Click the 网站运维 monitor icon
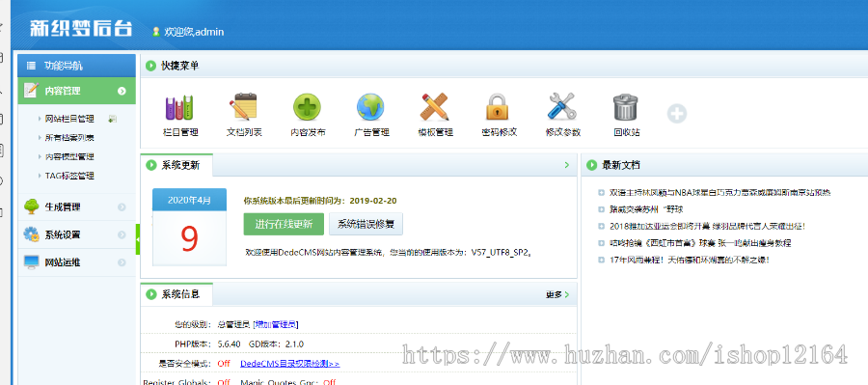The image size is (868, 385). click(x=31, y=262)
